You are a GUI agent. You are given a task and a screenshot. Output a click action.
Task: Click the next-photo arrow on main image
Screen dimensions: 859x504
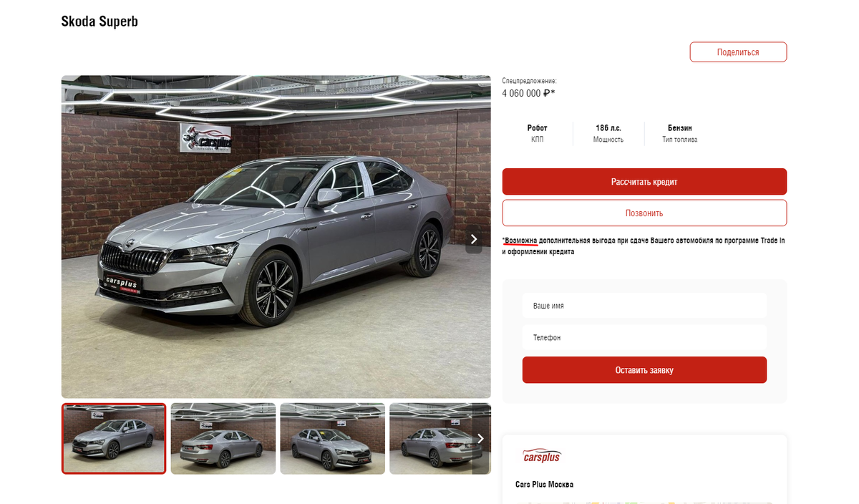(x=474, y=239)
